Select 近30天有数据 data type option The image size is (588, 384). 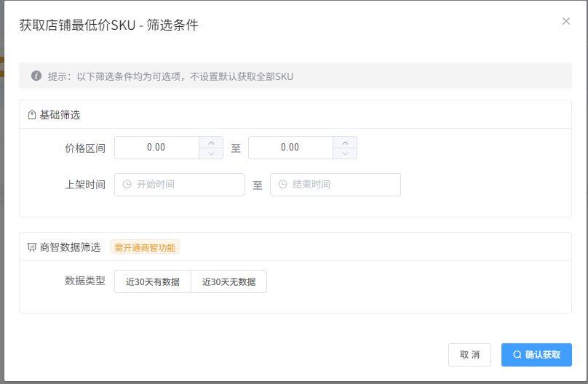[153, 281]
